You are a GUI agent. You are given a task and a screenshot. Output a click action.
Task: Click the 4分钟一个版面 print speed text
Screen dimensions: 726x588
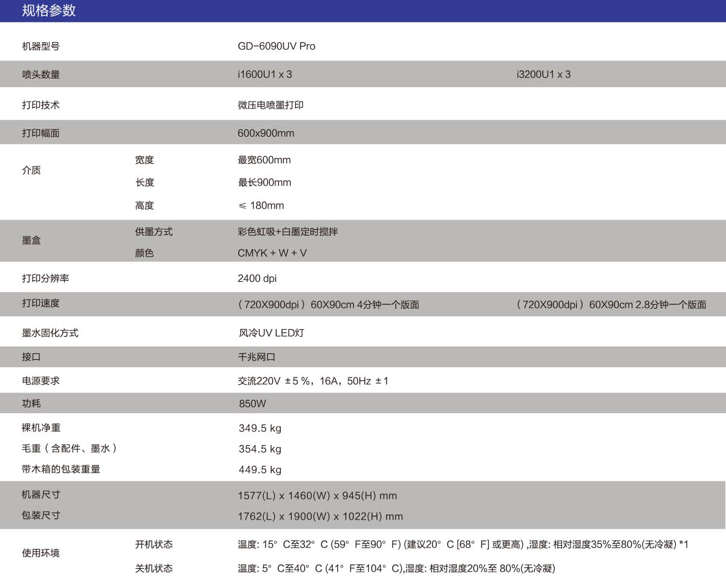pyautogui.click(x=388, y=305)
